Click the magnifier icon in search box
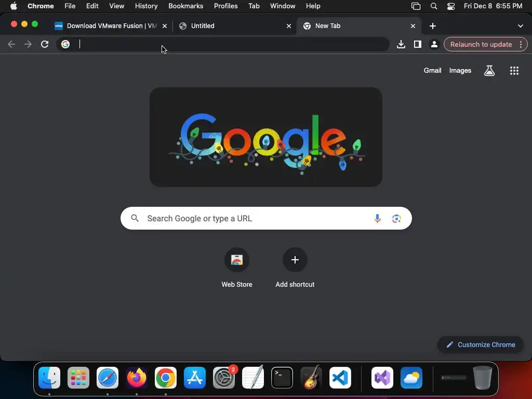 pos(135,218)
